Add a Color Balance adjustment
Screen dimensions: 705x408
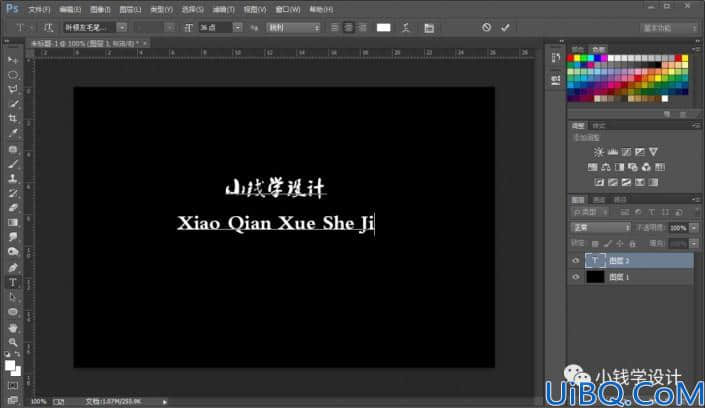coord(606,167)
